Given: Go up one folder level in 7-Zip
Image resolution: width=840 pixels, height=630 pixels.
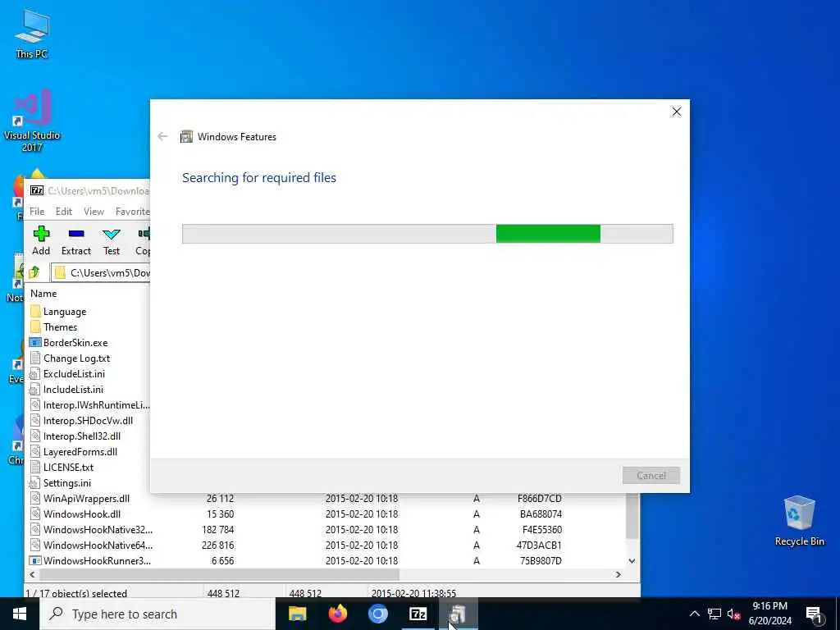Looking at the screenshot, I should (x=34, y=272).
